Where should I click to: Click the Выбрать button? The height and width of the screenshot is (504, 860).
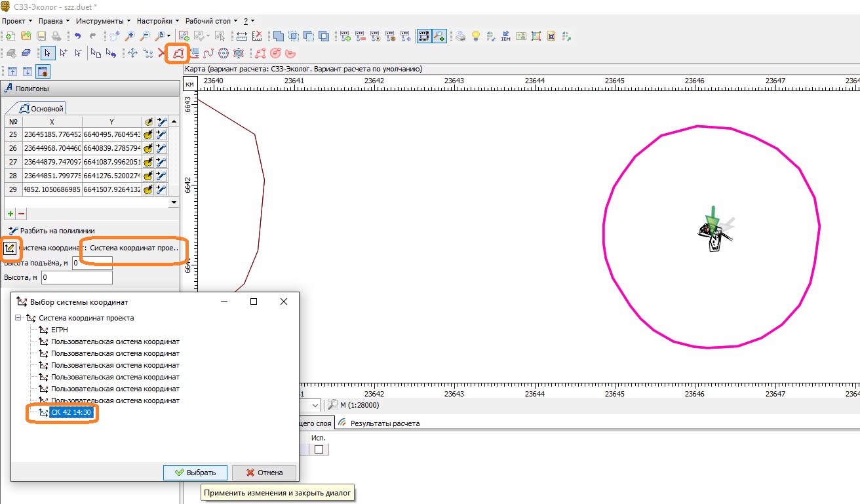[x=195, y=473]
